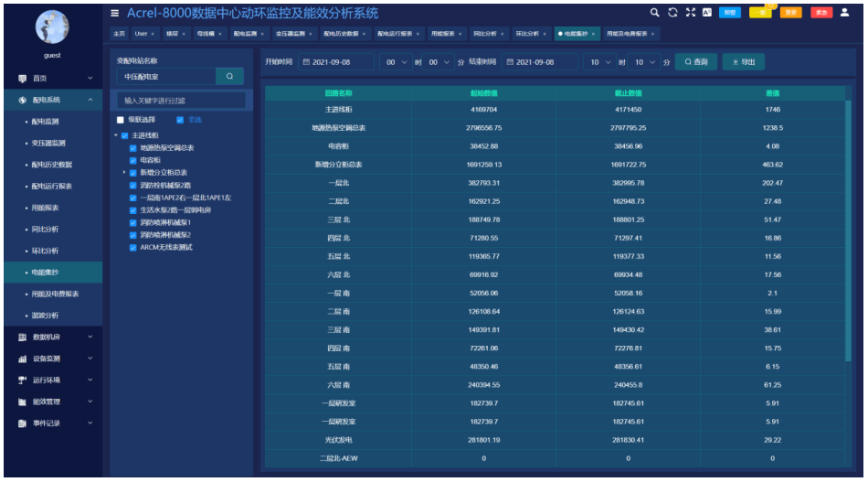Toggle fullscreen using the expand icon

(x=691, y=13)
